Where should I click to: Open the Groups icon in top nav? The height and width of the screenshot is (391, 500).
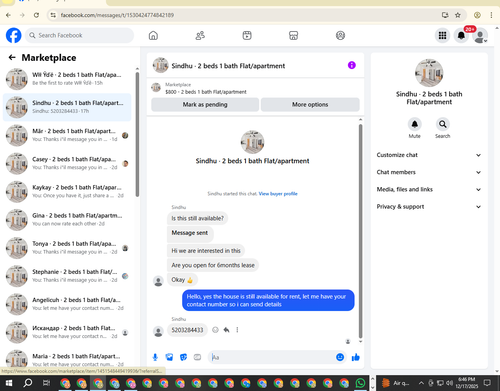(340, 35)
